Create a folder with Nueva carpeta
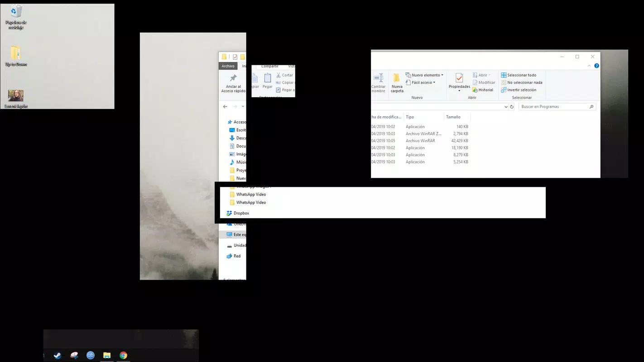 (x=397, y=83)
